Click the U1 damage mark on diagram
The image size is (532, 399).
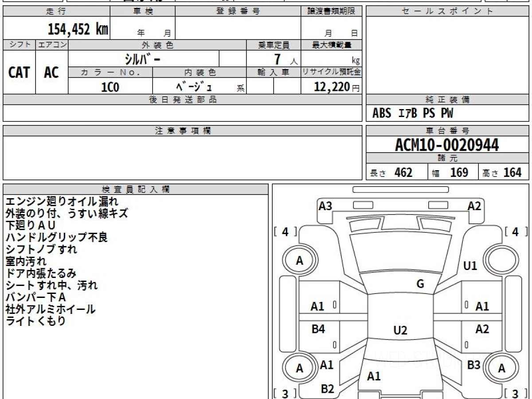(x=470, y=266)
